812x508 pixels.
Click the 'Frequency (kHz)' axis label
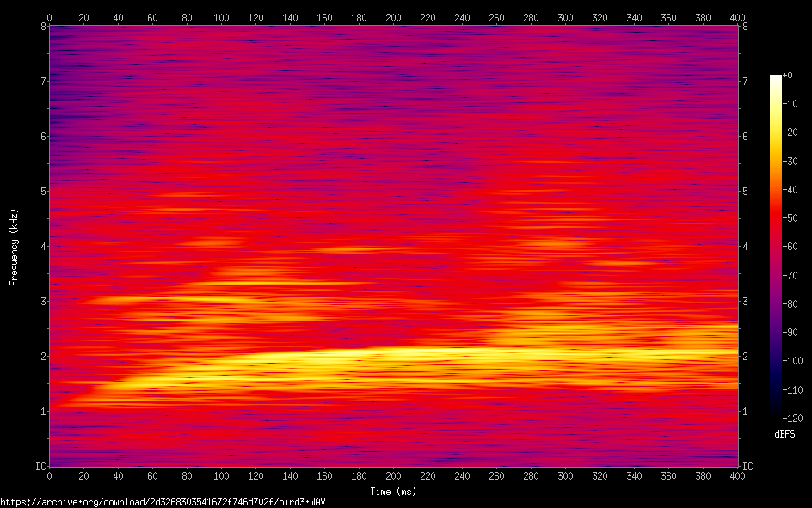(14, 247)
